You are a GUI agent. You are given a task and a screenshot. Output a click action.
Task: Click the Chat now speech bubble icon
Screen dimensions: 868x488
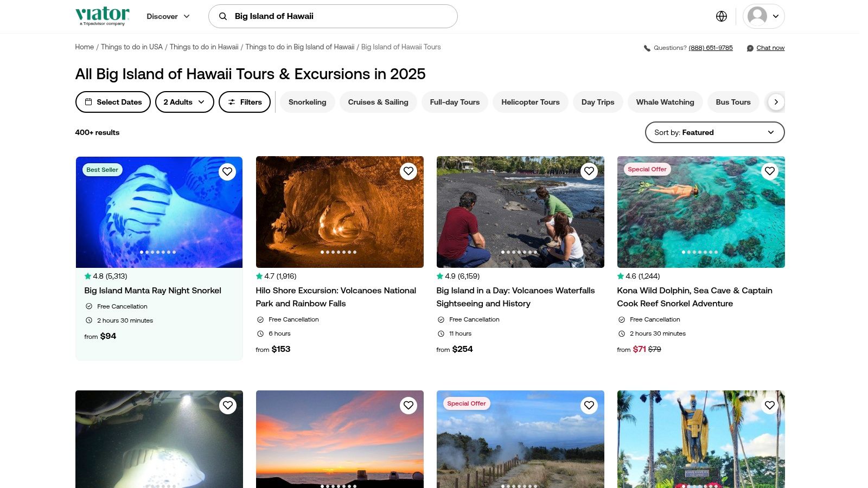point(750,48)
